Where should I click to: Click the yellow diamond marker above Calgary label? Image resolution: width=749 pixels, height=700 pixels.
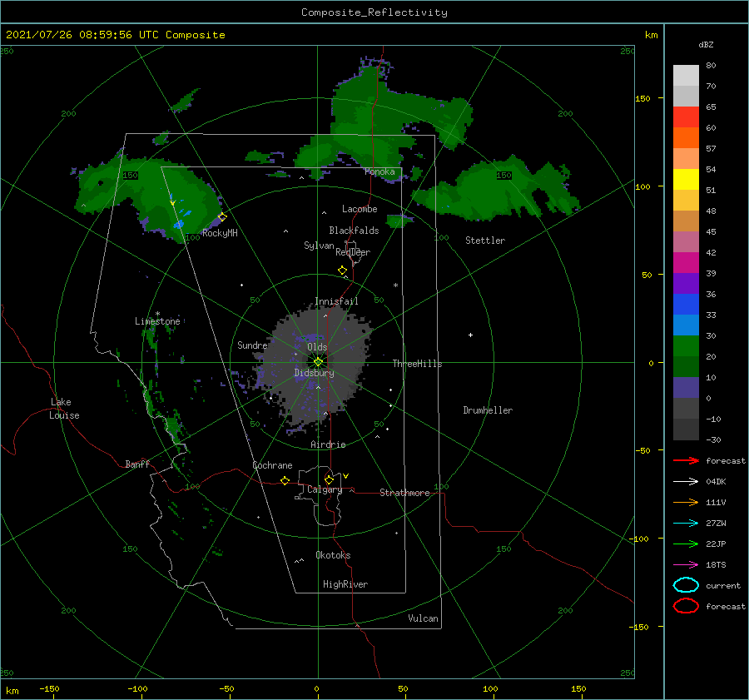(x=329, y=479)
